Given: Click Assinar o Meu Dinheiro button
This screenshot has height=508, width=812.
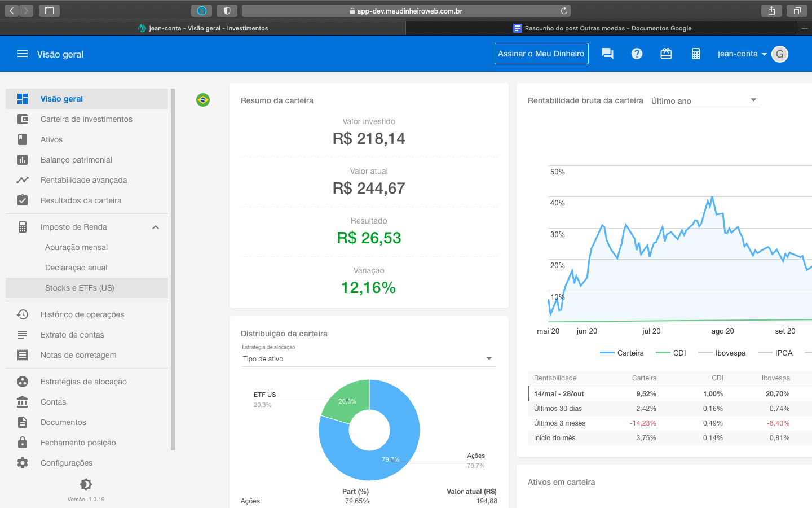Looking at the screenshot, I should 541,54.
